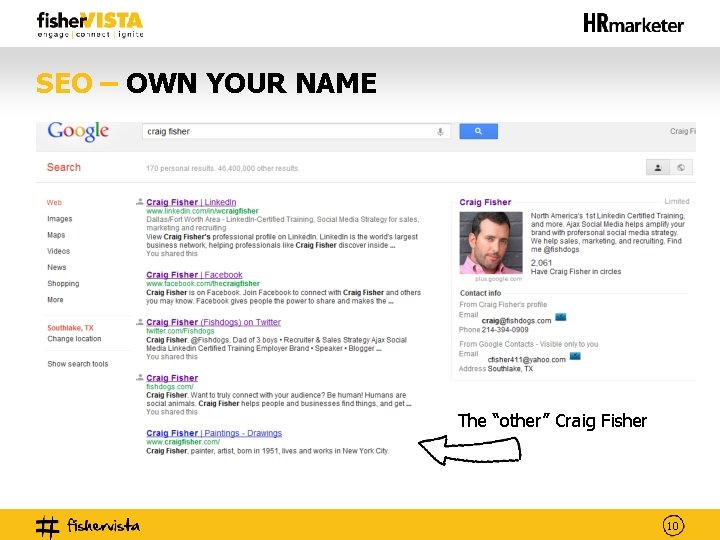Toggle global results globe icon
This screenshot has width=720, height=540.
tap(681, 168)
